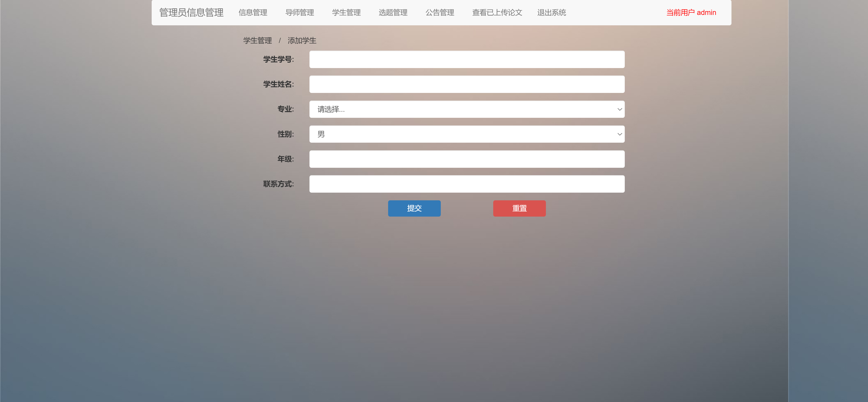Click 退出系统 to log out
The image size is (868, 402).
pos(551,12)
